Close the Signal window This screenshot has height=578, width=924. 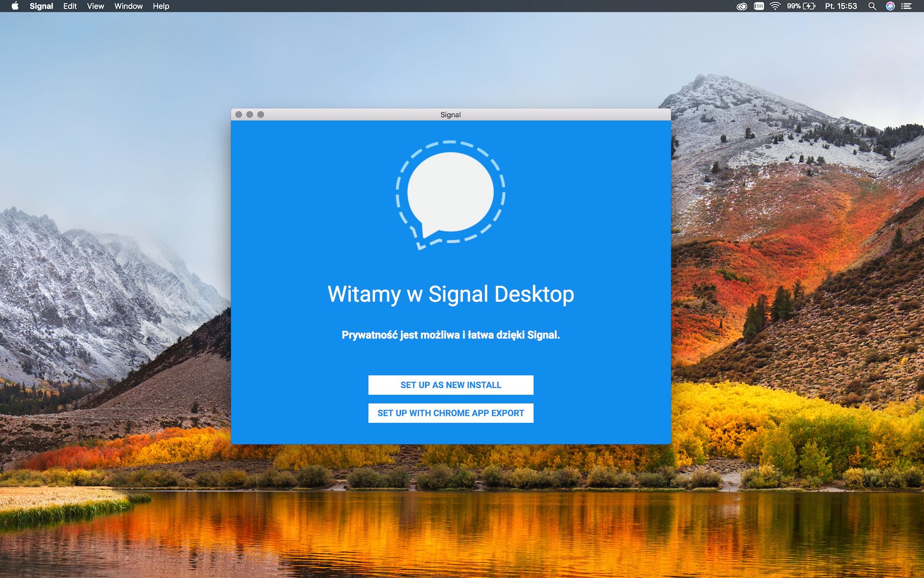click(239, 114)
